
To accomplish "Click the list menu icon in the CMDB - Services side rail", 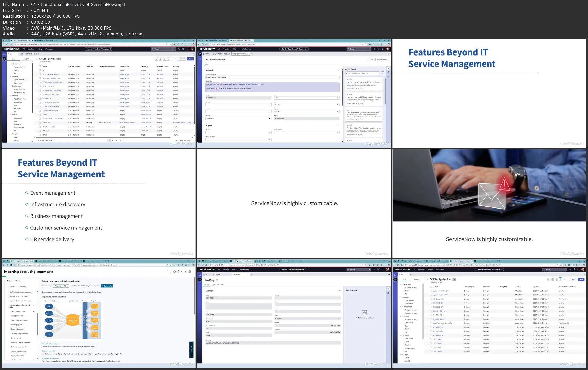I will [x=4, y=59].
